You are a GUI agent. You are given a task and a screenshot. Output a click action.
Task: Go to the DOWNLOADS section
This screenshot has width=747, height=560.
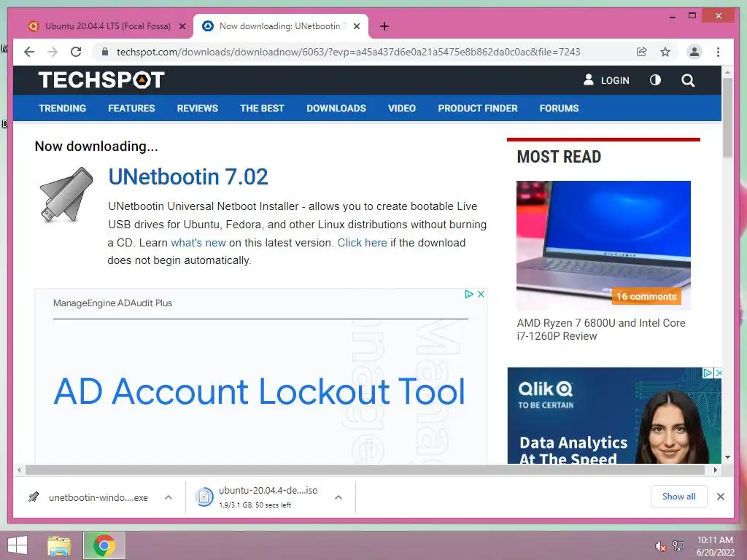[x=336, y=108]
